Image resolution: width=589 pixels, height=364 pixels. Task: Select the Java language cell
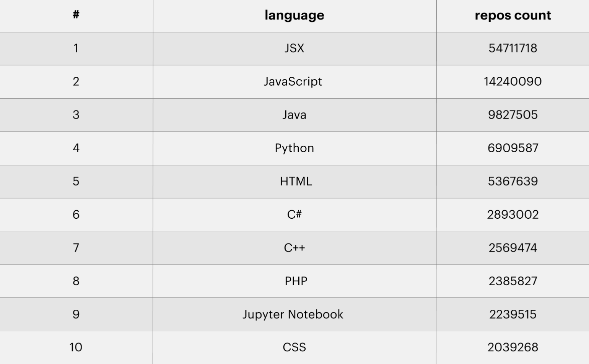[294, 115]
